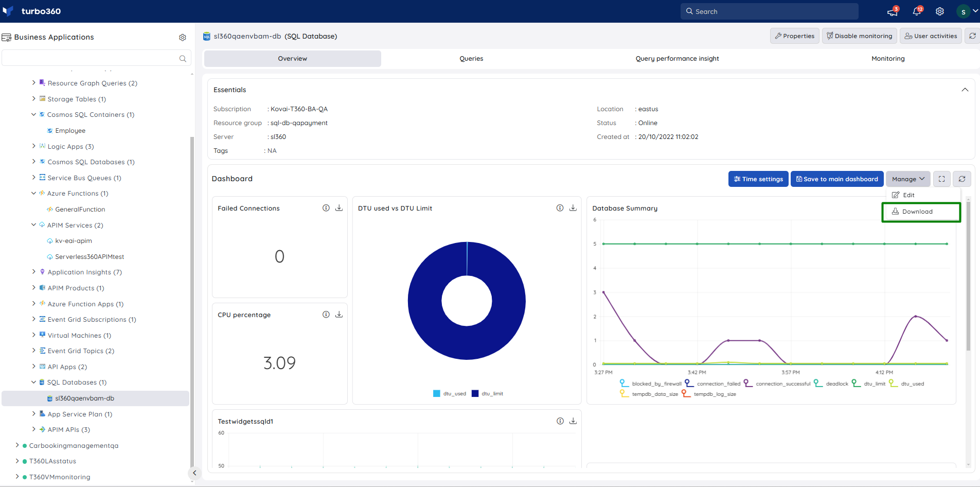Screen dimensions: 980x487
Task: Download the DTU used vs DTU Limit widget
Action: [573, 208]
